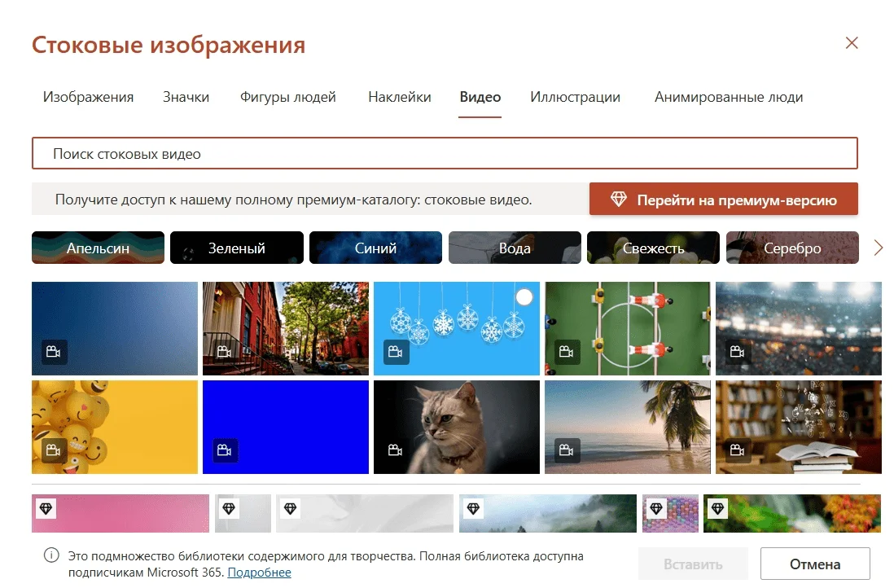The image size is (894, 588).
Task: Click the video icon on emoji thumbnail
Action: pyautogui.click(x=54, y=450)
